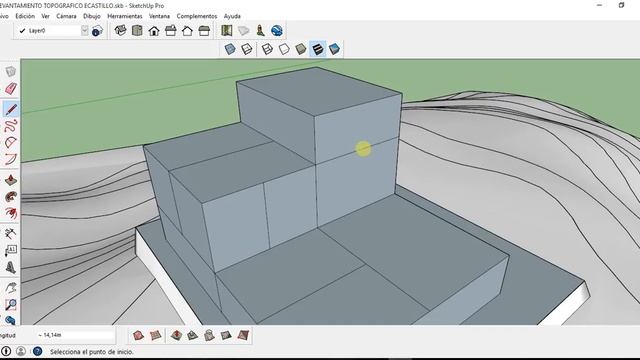The width and height of the screenshot is (640, 360).
Task: Select the Freehand squiggle tool
Action: point(11,126)
